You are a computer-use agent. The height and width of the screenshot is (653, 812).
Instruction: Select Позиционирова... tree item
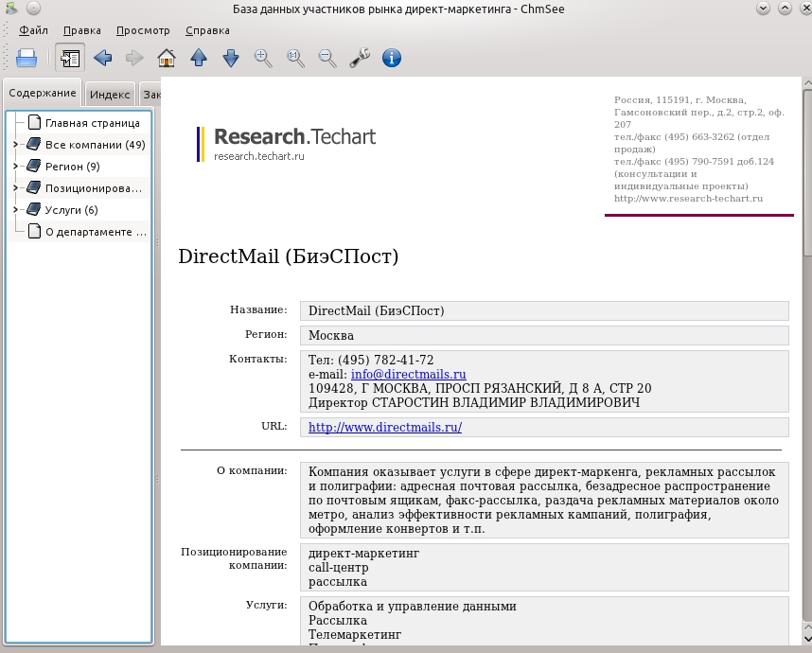point(93,188)
